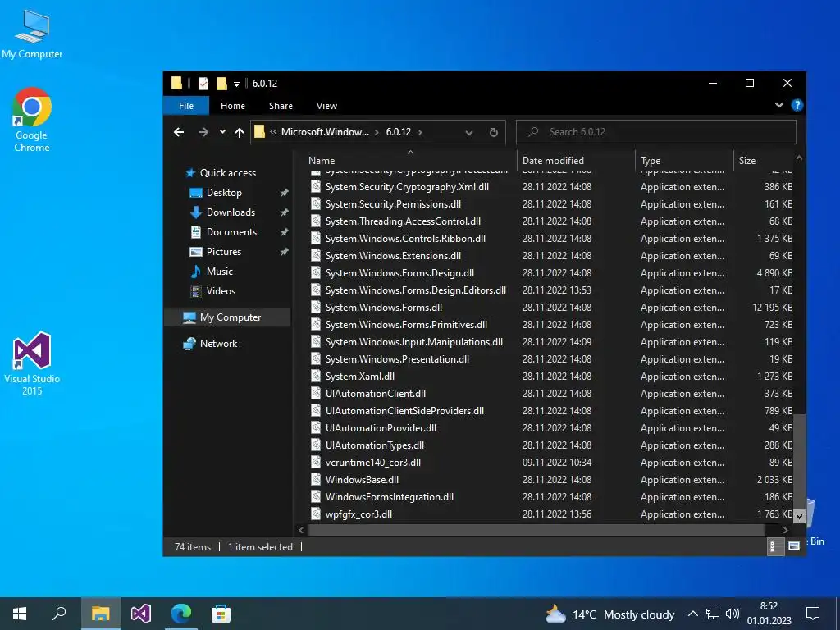Sort by the Type column header

click(x=685, y=160)
